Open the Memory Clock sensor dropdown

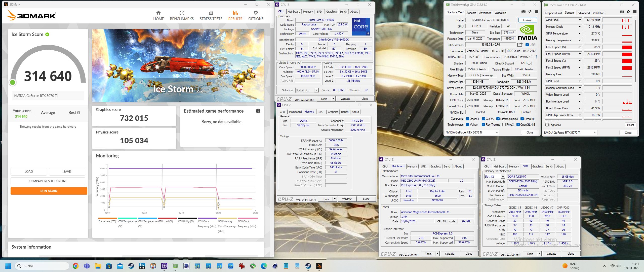click(x=580, y=27)
